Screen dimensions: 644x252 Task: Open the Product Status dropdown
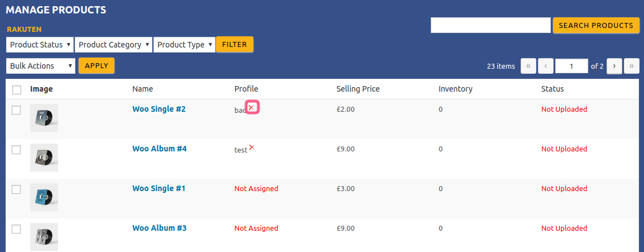click(x=40, y=45)
